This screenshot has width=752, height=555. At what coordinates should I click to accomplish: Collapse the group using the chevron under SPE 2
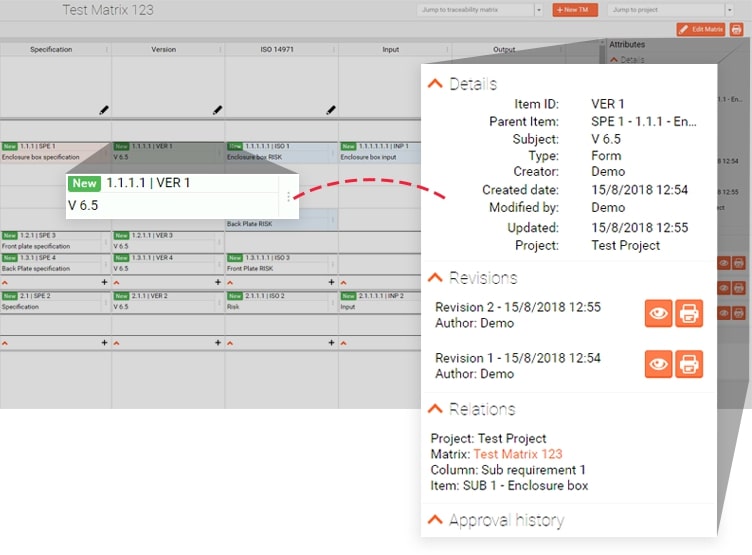coord(5,343)
